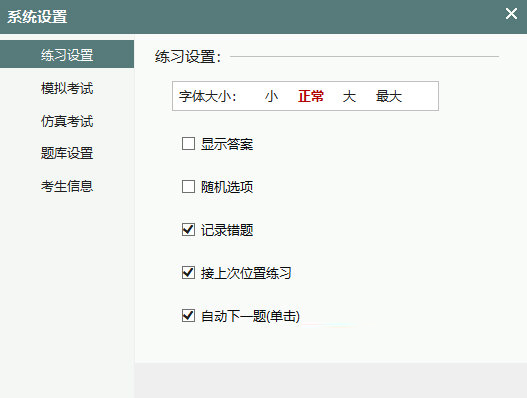Select the 练习设置 sidebar tab
Viewport: 527px width, 398px height.
click(67, 54)
